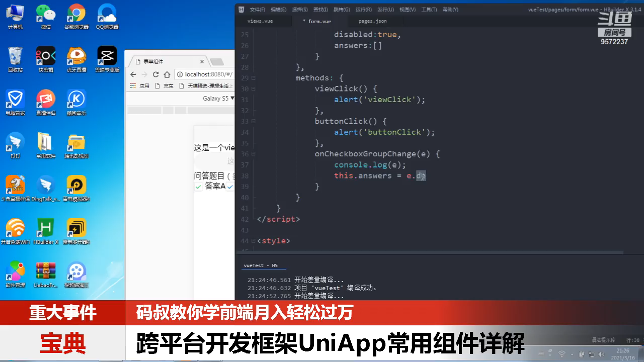The image size is (644, 362).
Task: Click the localhost:8080 address bar
Action: point(205,74)
